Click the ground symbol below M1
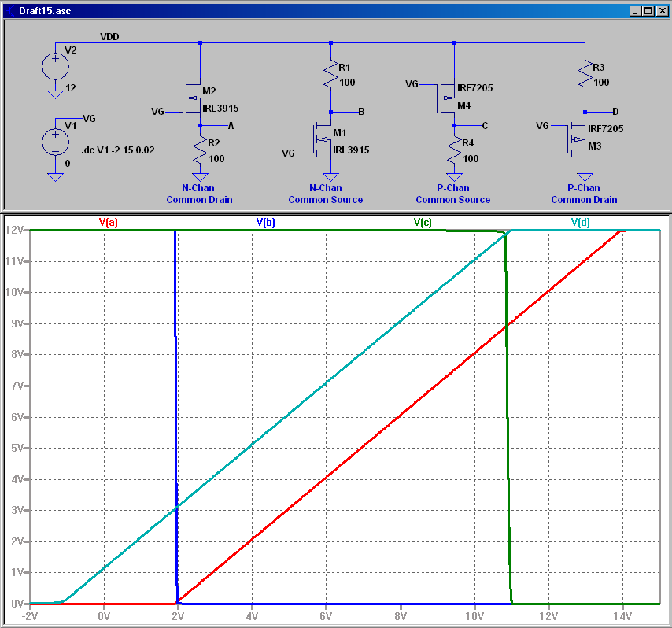The width and height of the screenshot is (672, 628). (330, 177)
